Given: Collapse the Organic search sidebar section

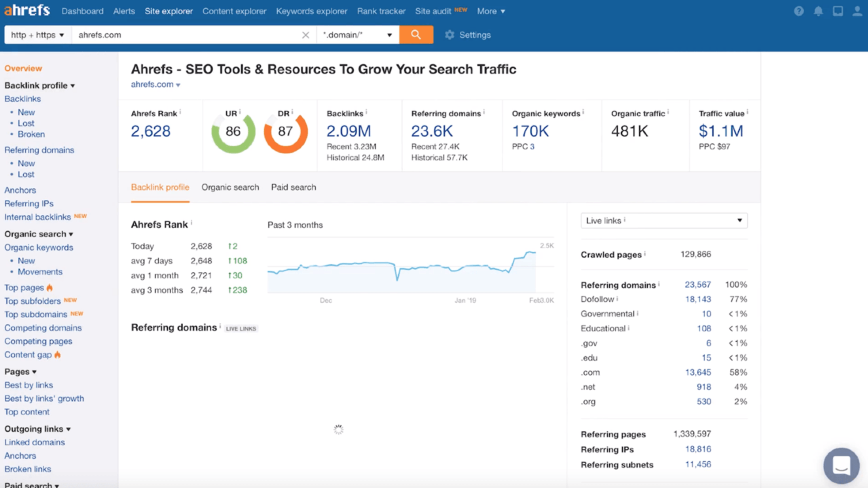Looking at the screenshot, I should point(39,234).
